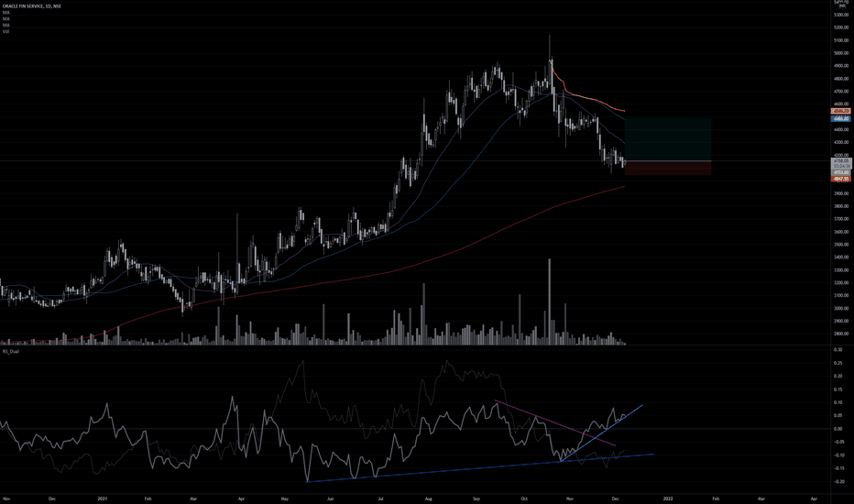Select the orange price tag below 4600.00
Image resolution: width=854 pixels, height=504 pixels.
click(841, 111)
